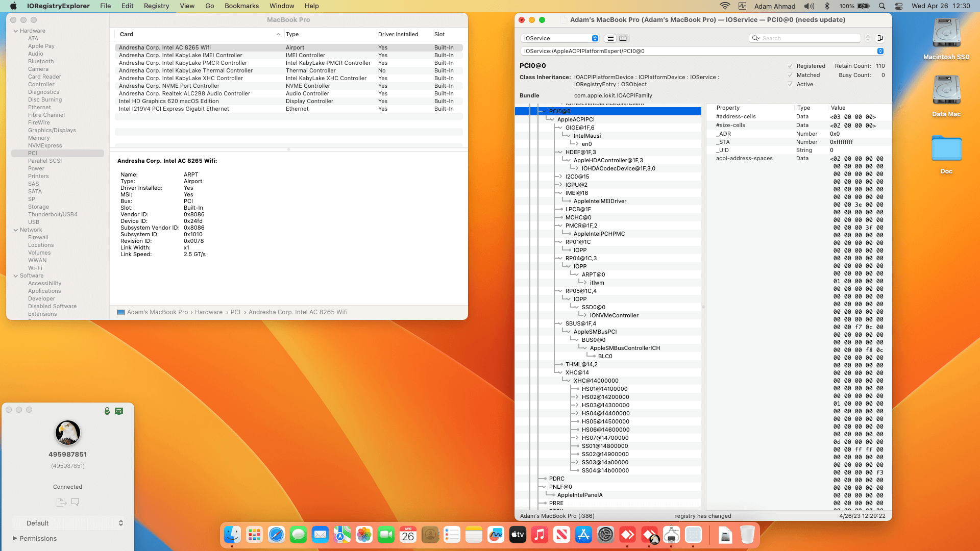
Task: Collapse the RP04@1C,3 tree node
Action: point(559,258)
